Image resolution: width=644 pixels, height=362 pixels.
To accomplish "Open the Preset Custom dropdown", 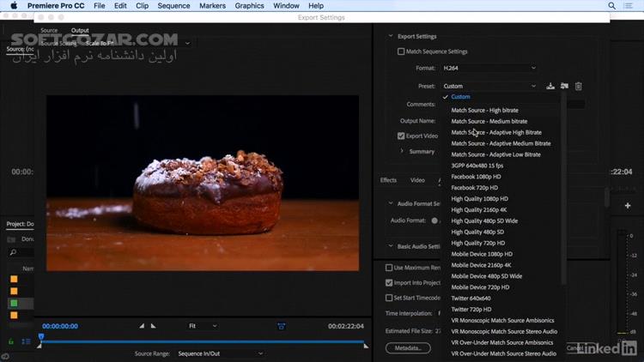I will 489,86.
